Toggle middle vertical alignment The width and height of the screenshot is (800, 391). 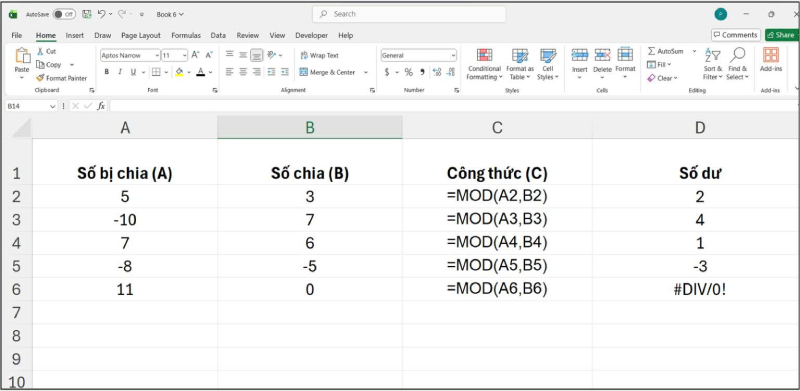243,55
